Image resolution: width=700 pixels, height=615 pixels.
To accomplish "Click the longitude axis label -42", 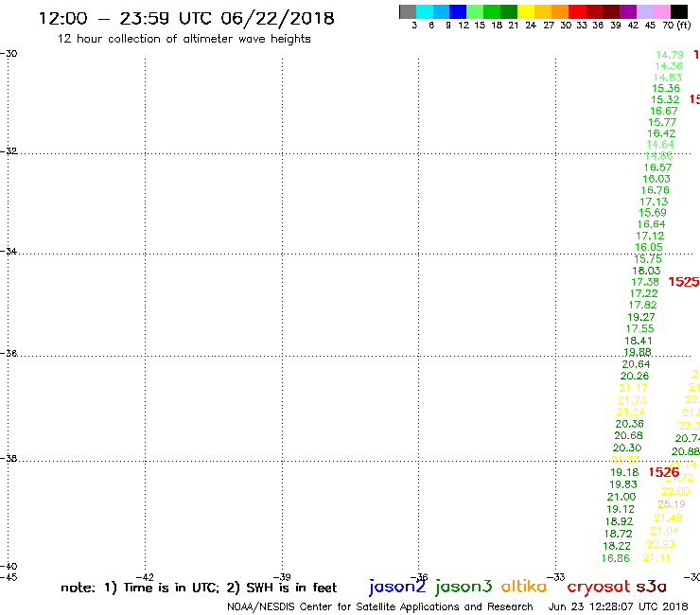I will tap(145, 577).
